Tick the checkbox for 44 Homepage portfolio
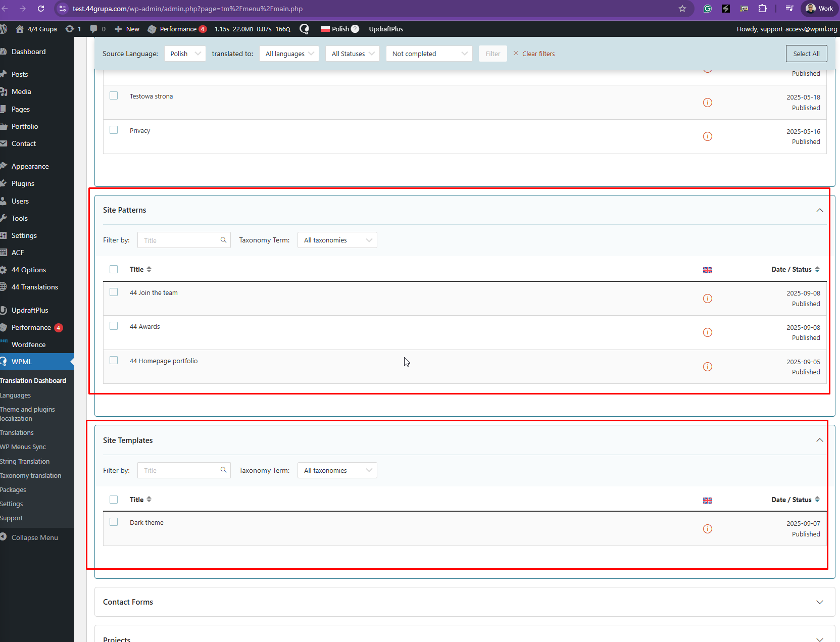 114,361
